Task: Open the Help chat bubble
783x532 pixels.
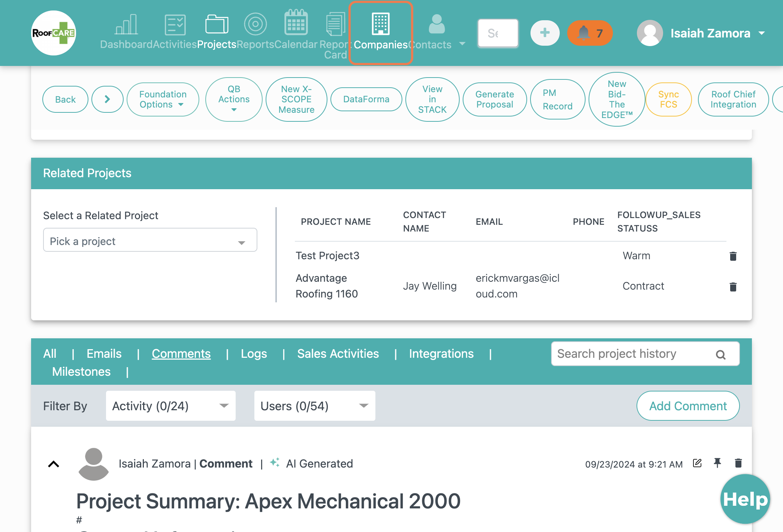Action: [x=745, y=499]
